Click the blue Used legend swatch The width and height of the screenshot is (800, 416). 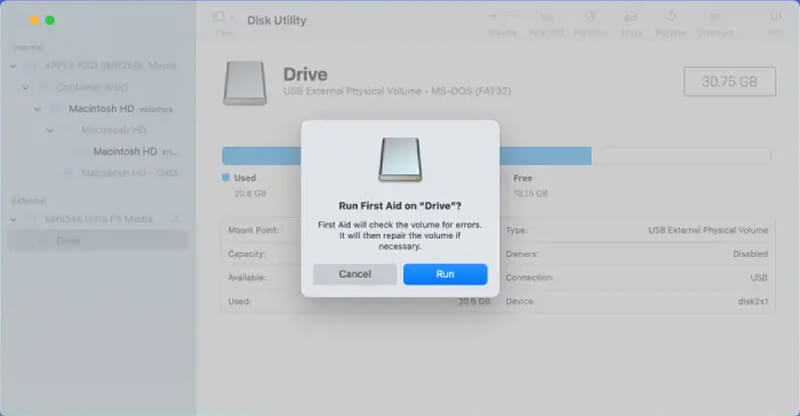click(226, 178)
